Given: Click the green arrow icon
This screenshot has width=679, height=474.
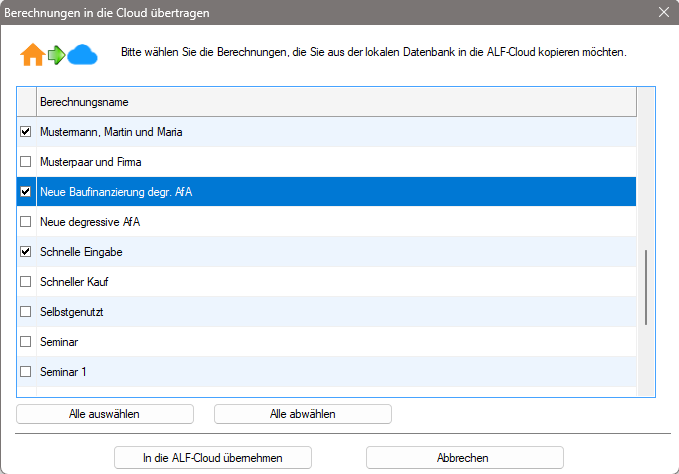Looking at the screenshot, I should pos(57,54).
